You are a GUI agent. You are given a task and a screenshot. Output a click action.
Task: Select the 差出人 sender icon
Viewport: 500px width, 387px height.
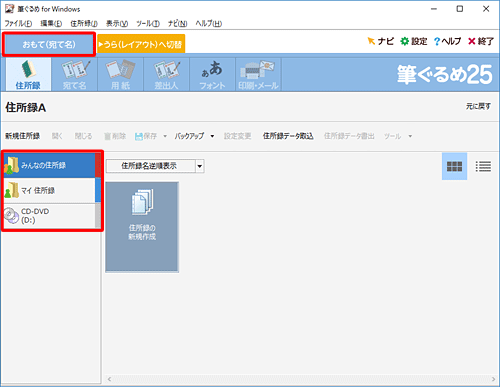[166, 74]
